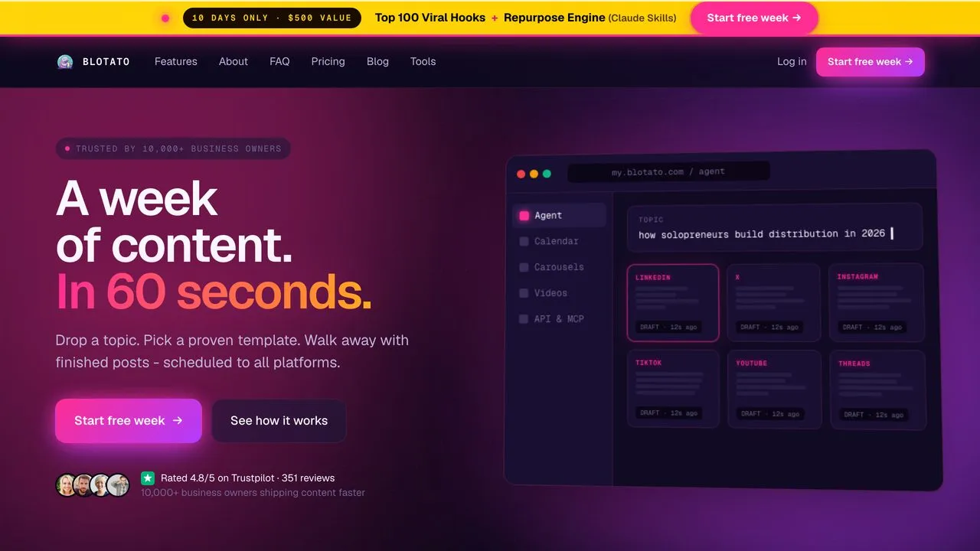Image resolution: width=980 pixels, height=551 pixels.
Task: Click the BLOTATO brand name
Action: (106, 62)
